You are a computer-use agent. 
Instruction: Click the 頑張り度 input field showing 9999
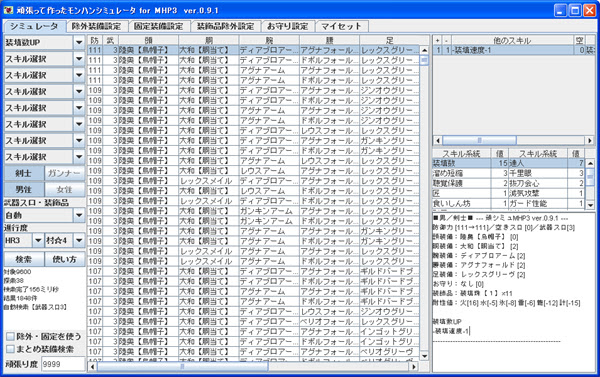tap(62, 364)
